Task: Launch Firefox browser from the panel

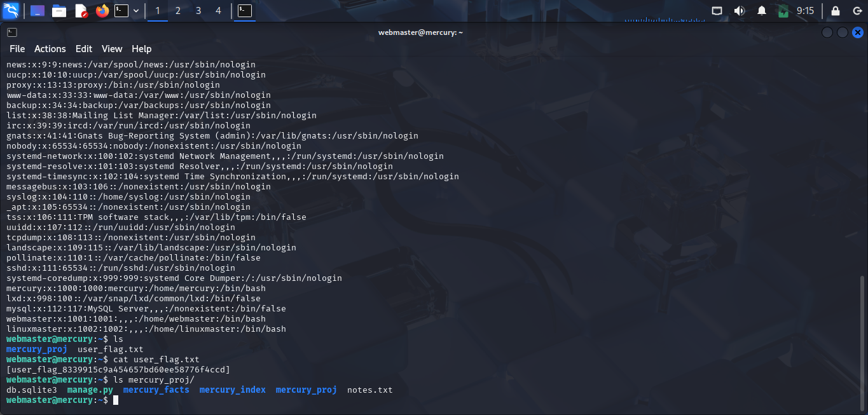Action: coord(102,11)
